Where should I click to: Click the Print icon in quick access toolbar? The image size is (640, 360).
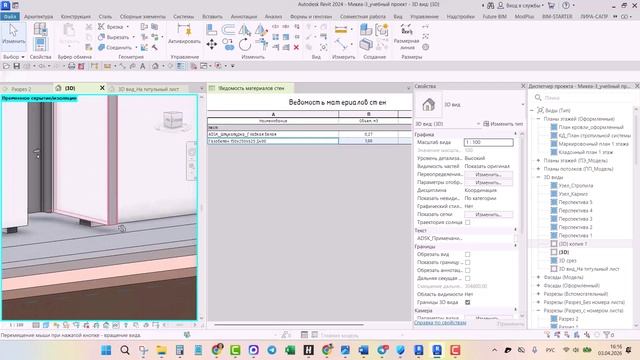pyautogui.click(x=71, y=66)
